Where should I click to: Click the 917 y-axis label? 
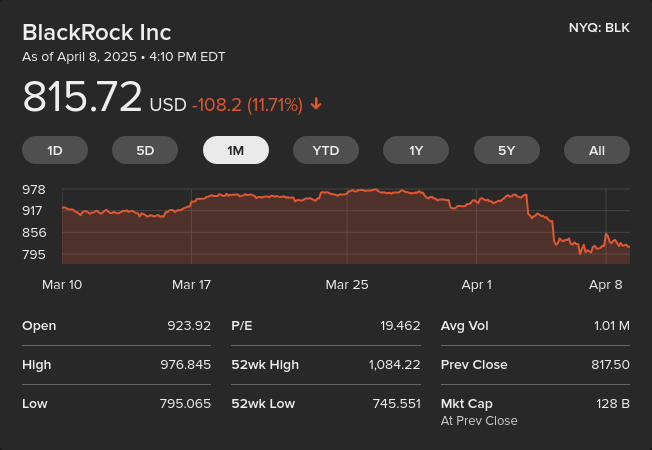(32, 211)
